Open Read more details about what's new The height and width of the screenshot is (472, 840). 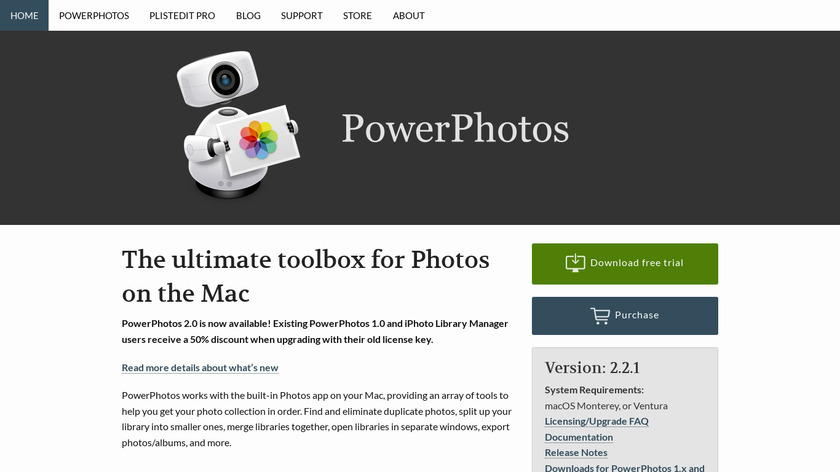tap(200, 368)
